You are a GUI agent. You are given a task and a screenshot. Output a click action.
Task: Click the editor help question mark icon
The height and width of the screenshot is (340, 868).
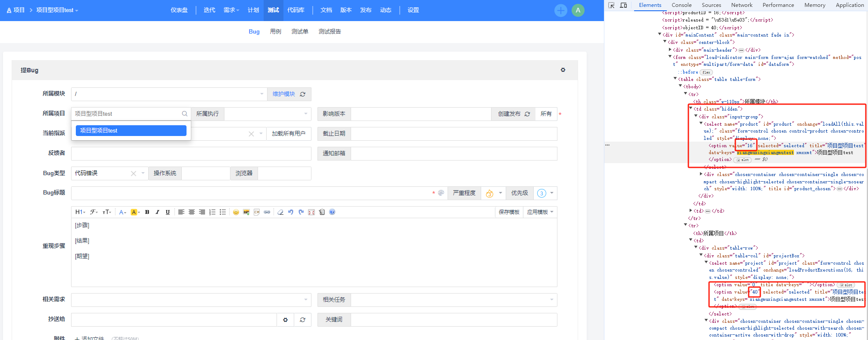(332, 212)
